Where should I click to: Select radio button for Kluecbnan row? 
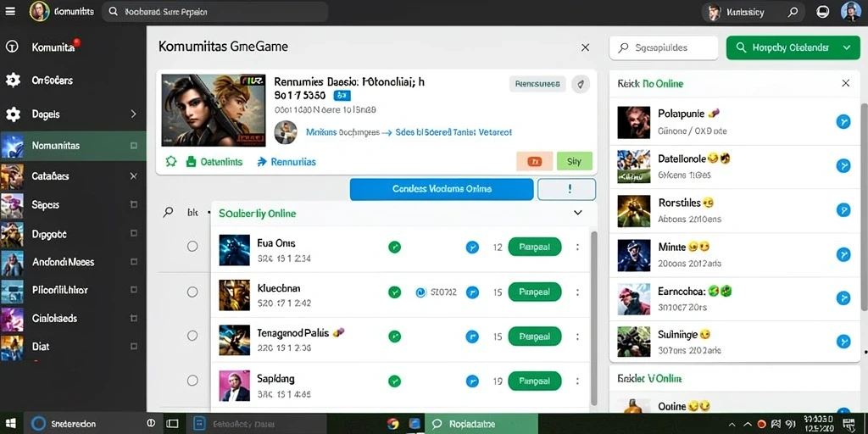pyautogui.click(x=192, y=292)
